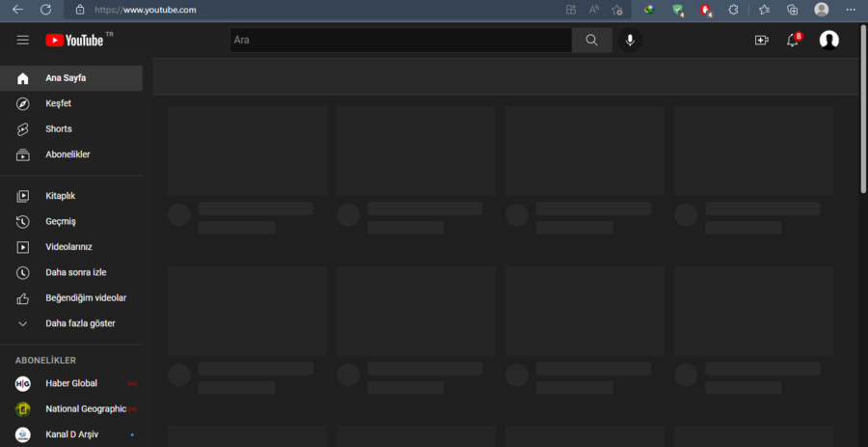Expand Daha fazla göster
The image size is (868, 447).
pos(70,323)
